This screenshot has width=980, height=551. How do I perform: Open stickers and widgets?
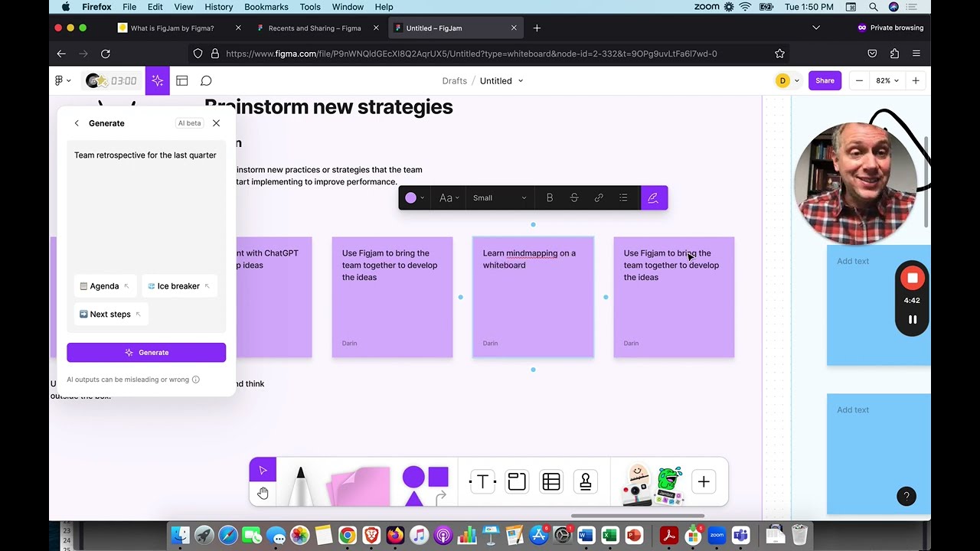coord(652,484)
